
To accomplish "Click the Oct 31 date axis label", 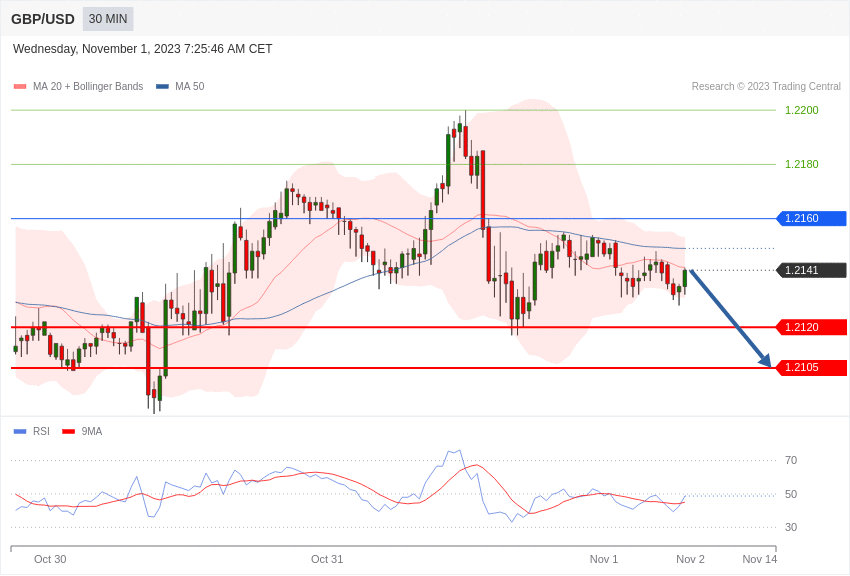I will point(327,559).
